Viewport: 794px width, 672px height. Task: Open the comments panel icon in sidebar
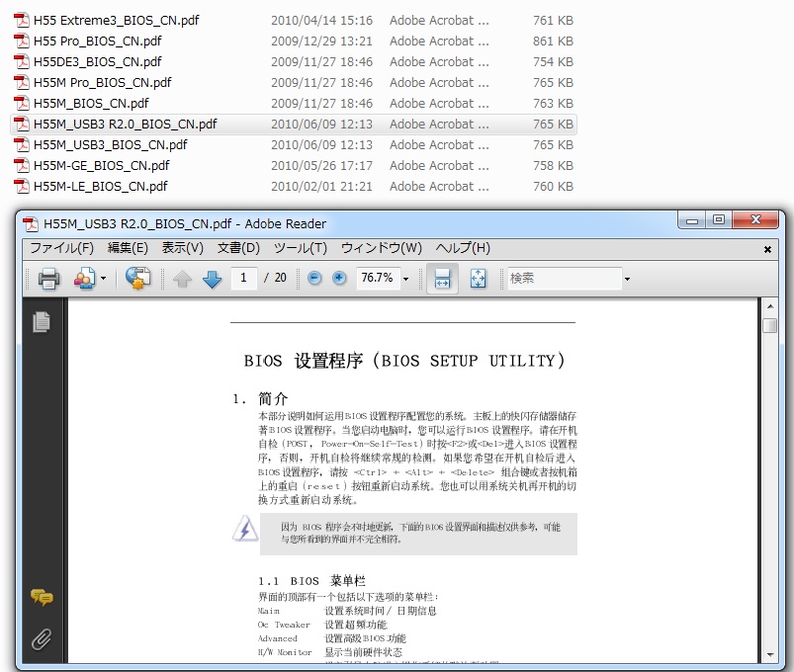point(42,597)
